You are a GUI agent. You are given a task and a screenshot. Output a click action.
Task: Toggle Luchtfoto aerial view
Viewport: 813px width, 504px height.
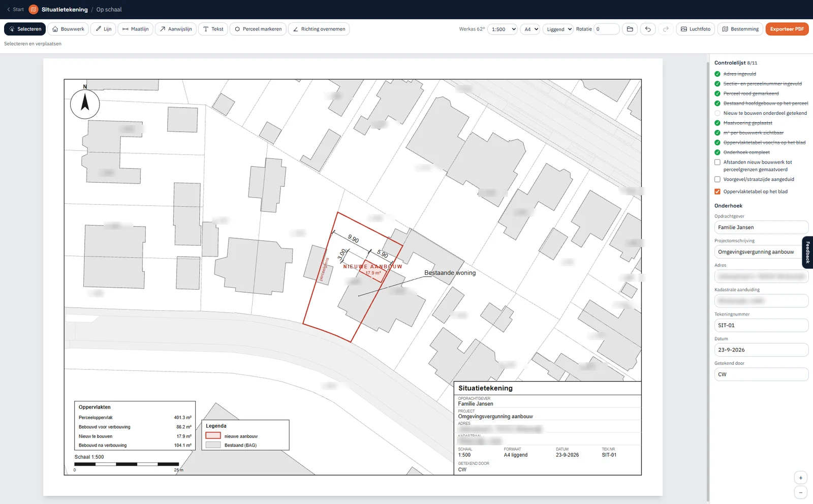click(x=696, y=29)
